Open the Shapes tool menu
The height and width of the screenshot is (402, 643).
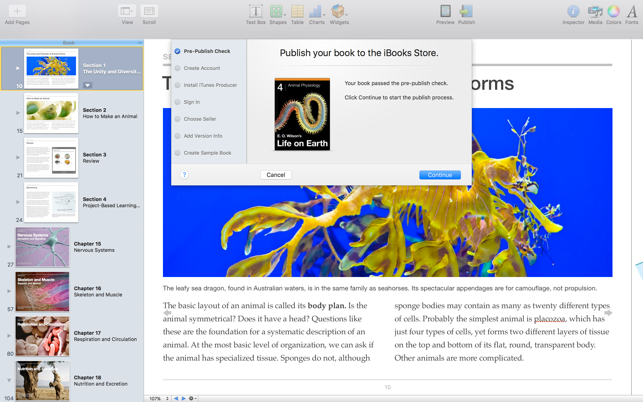(277, 12)
